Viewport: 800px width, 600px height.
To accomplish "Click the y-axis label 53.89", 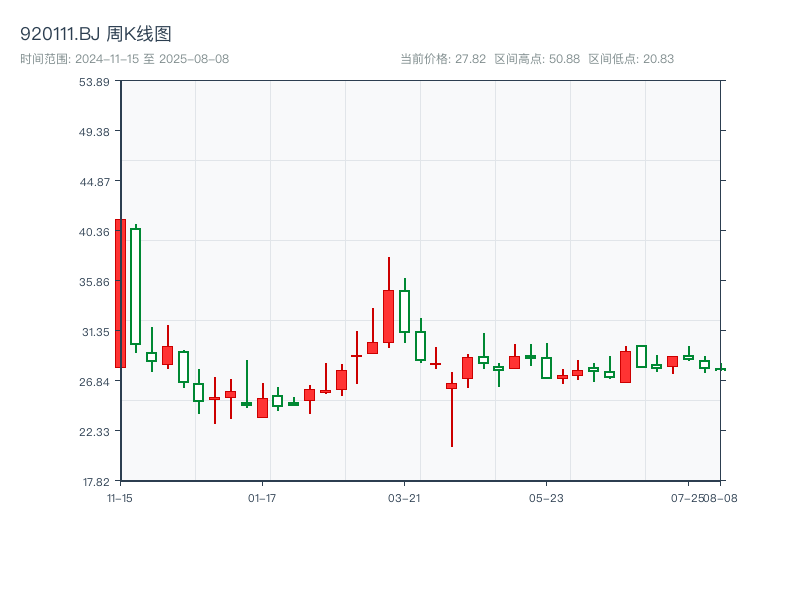I will (x=94, y=82).
